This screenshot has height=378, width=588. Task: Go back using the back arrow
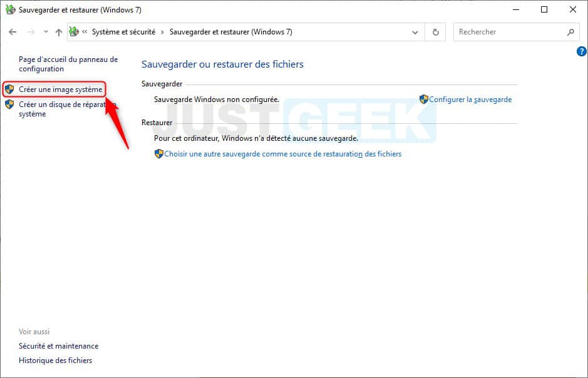click(13, 32)
